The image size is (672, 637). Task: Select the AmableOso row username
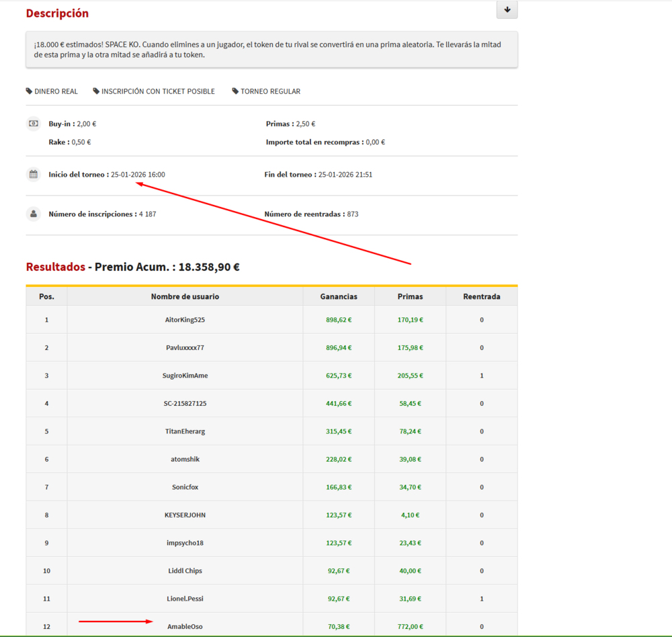185,627
